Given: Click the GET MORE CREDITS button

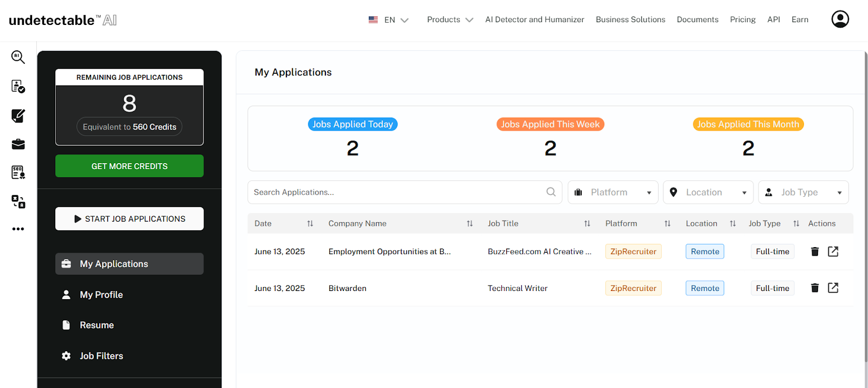Looking at the screenshot, I should [x=130, y=166].
